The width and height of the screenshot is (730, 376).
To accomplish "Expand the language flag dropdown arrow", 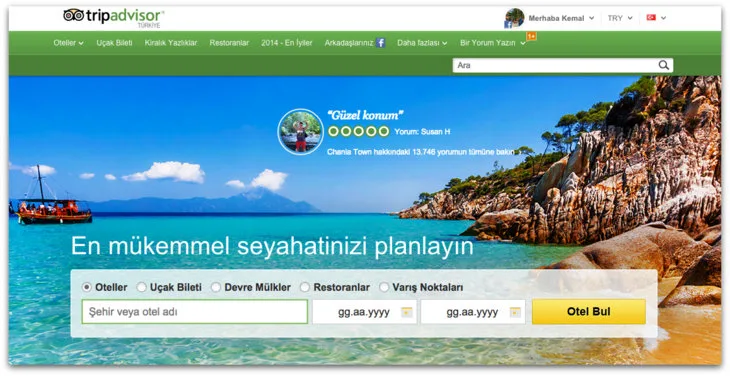I will [663, 18].
